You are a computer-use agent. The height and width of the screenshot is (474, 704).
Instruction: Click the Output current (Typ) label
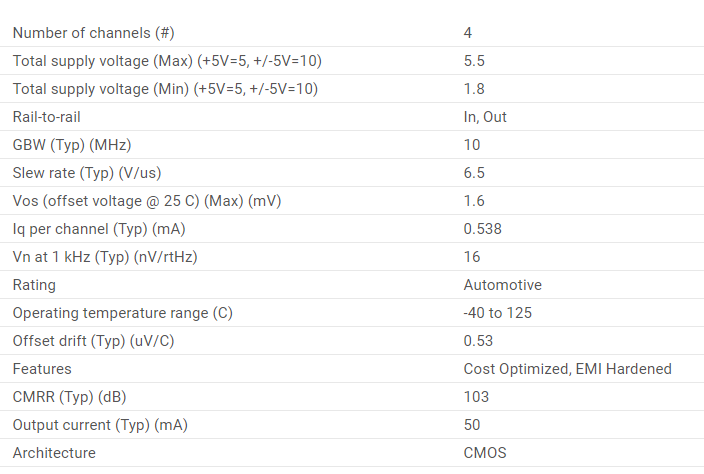coord(100,425)
